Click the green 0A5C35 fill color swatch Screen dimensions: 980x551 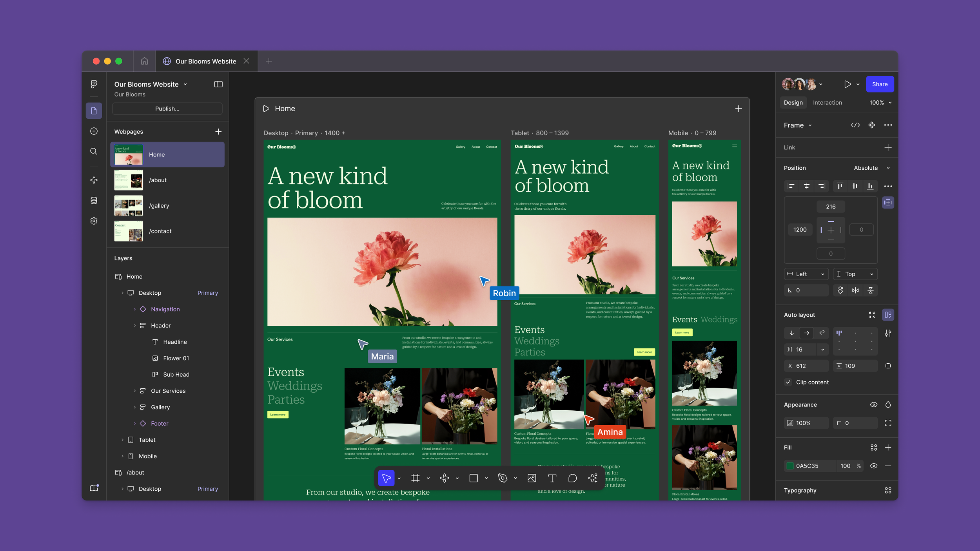click(x=790, y=466)
